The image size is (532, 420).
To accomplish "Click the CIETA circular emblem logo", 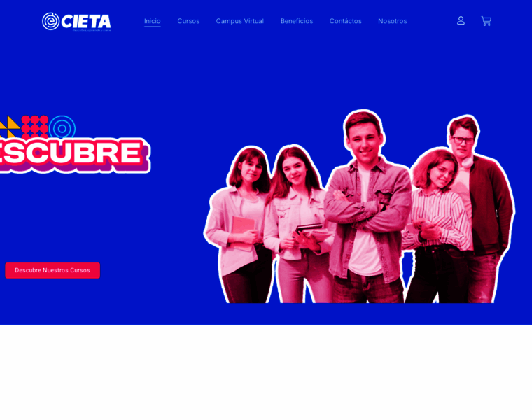I will (51, 22).
